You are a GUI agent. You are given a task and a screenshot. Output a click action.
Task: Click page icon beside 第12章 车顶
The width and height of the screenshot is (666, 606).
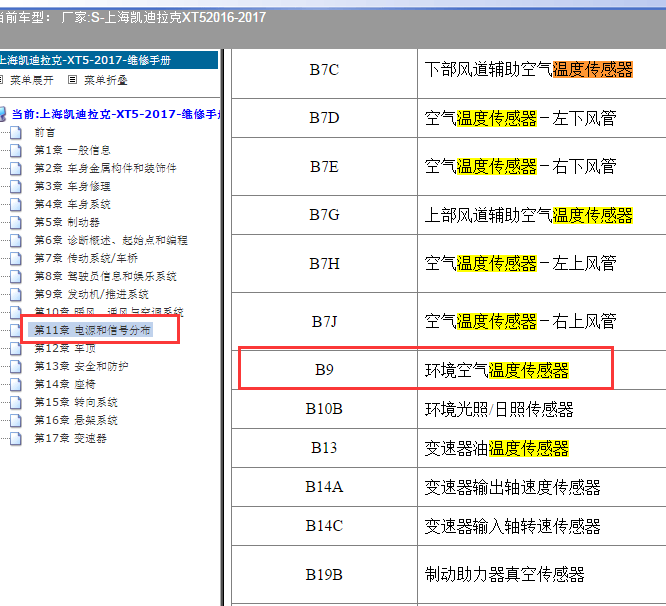pyautogui.click(x=16, y=348)
